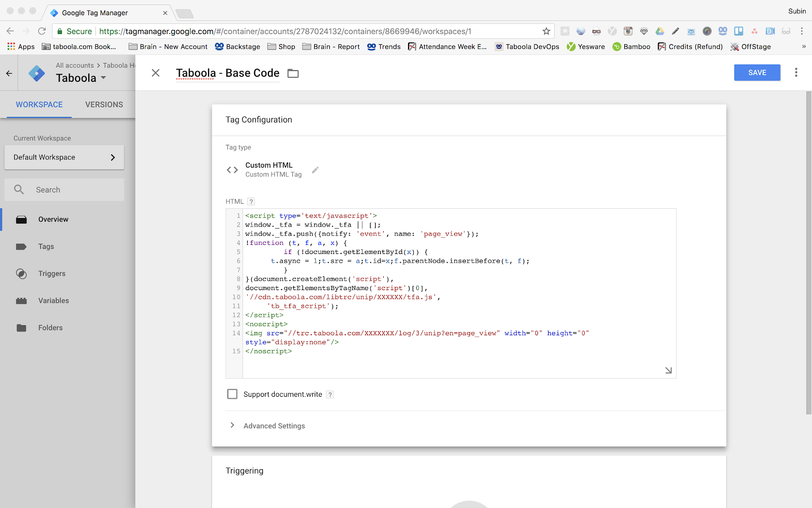Click the search magnifier icon in the sidebar

pos(19,189)
